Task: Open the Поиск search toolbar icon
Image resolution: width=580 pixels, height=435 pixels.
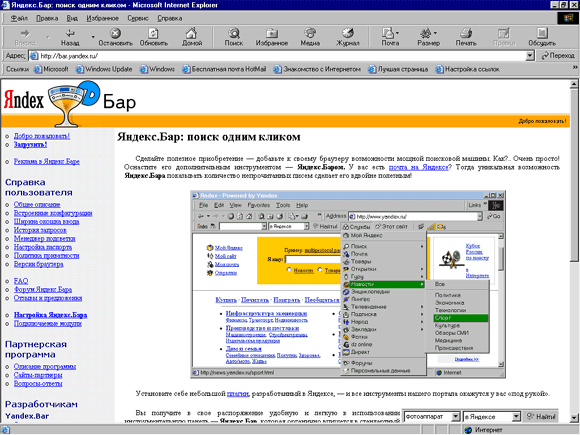Action: [x=234, y=33]
